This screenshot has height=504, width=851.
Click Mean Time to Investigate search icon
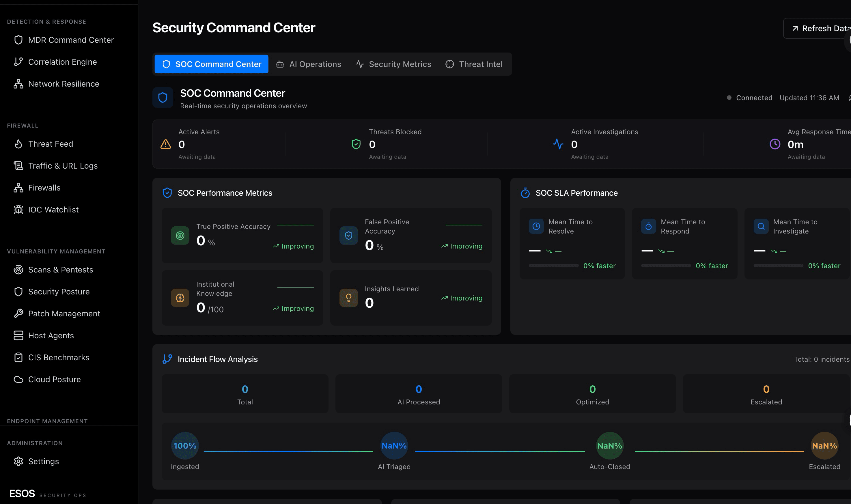click(761, 226)
